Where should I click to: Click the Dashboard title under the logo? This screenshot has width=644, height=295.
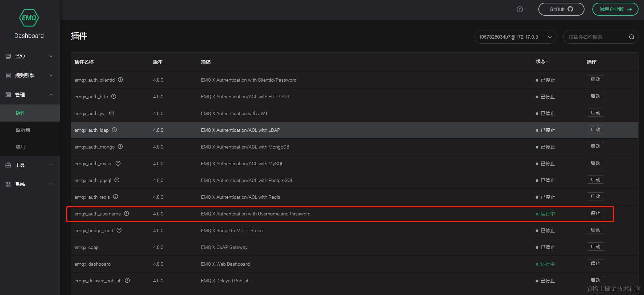pyautogui.click(x=29, y=36)
